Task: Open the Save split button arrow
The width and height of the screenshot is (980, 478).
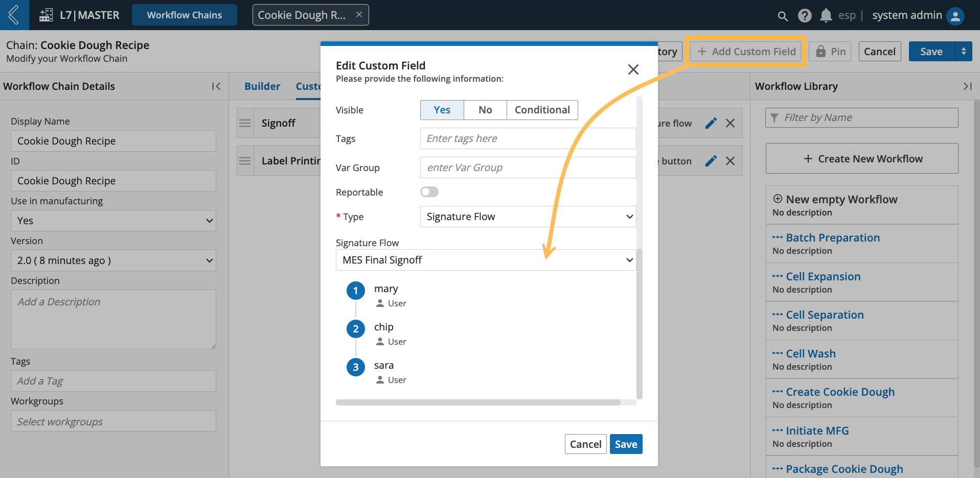Action: pos(964,52)
